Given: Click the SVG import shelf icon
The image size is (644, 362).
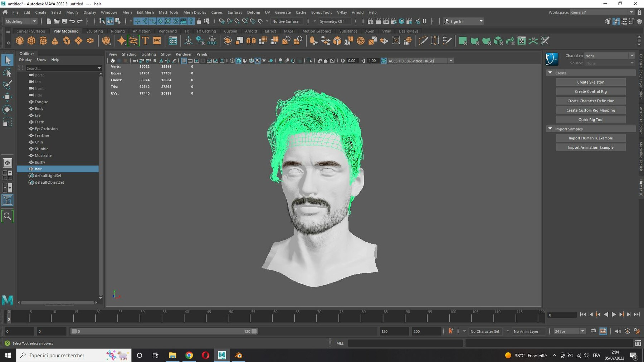Looking at the screenshot, I should point(157,41).
